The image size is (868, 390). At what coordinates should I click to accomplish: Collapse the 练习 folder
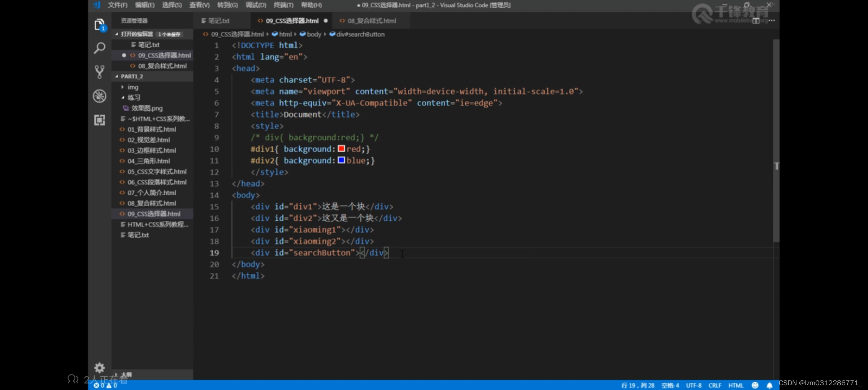coord(123,97)
